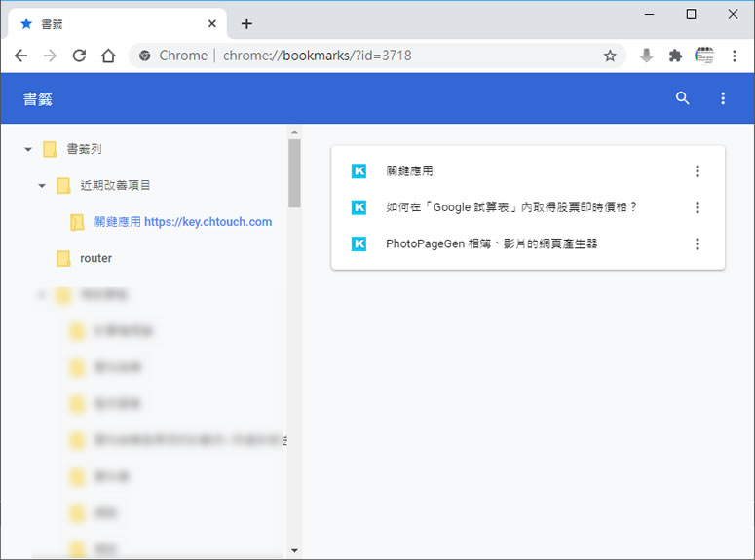The image size is (755, 560).
Task: Bookmark this page with the star icon
Action: (610, 56)
